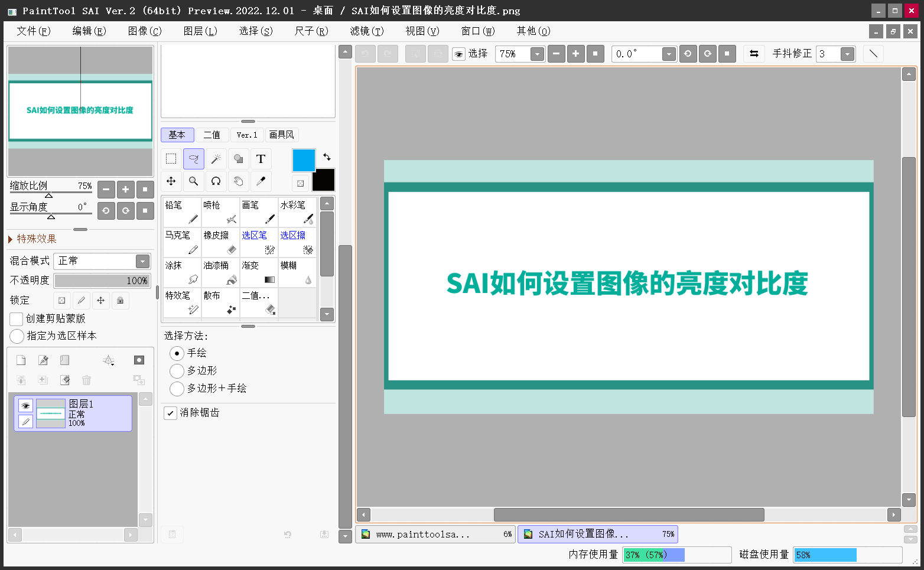Pick the blue foreground color swatch

click(304, 160)
